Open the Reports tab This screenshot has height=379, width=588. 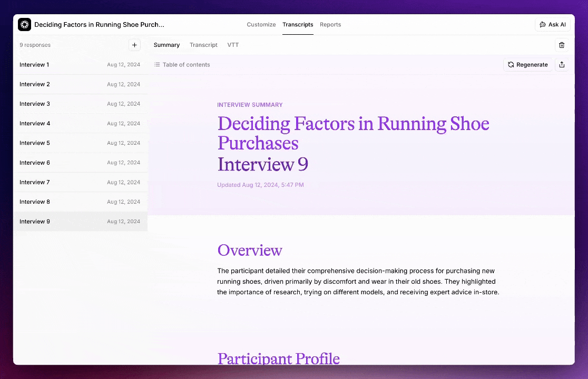tap(330, 25)
